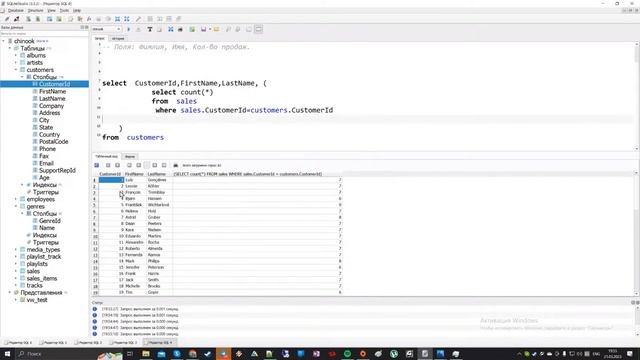Click column icon of CustomerId in tree

35,84
